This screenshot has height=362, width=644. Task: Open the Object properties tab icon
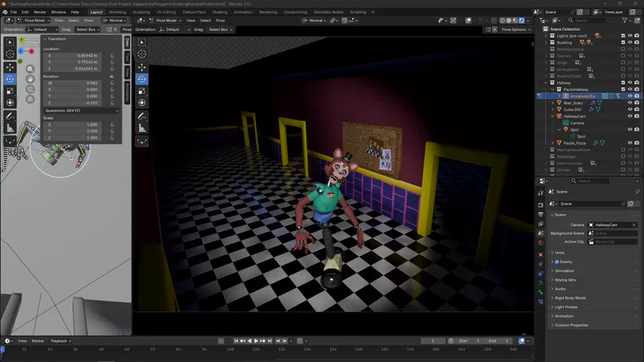tap(540, 255)
